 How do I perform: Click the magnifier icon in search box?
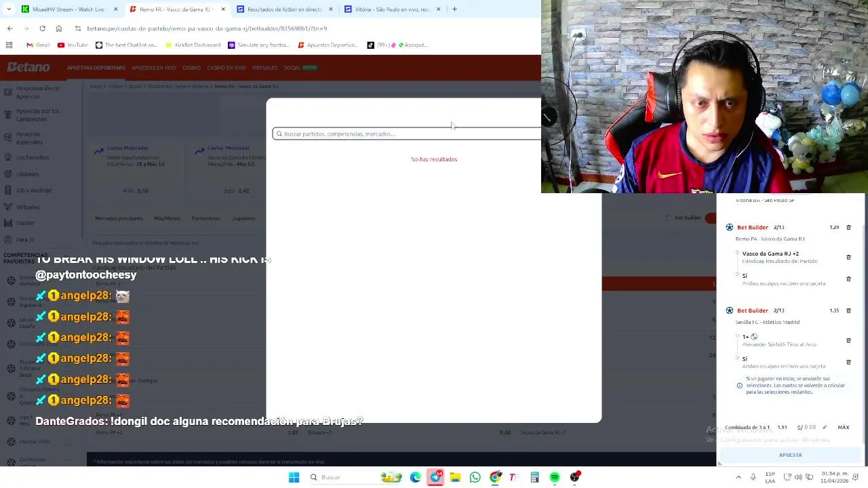coord(279,134)
